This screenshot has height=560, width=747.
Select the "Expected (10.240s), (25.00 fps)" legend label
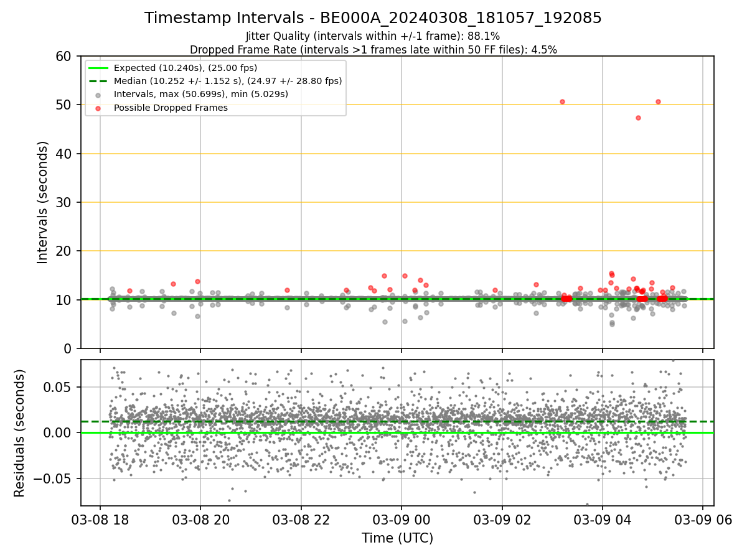tap(186, 68)
